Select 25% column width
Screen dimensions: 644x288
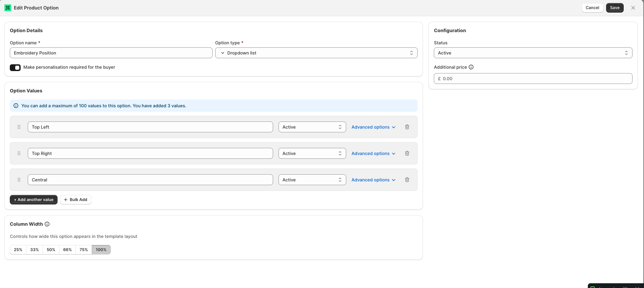click(18, 250)
